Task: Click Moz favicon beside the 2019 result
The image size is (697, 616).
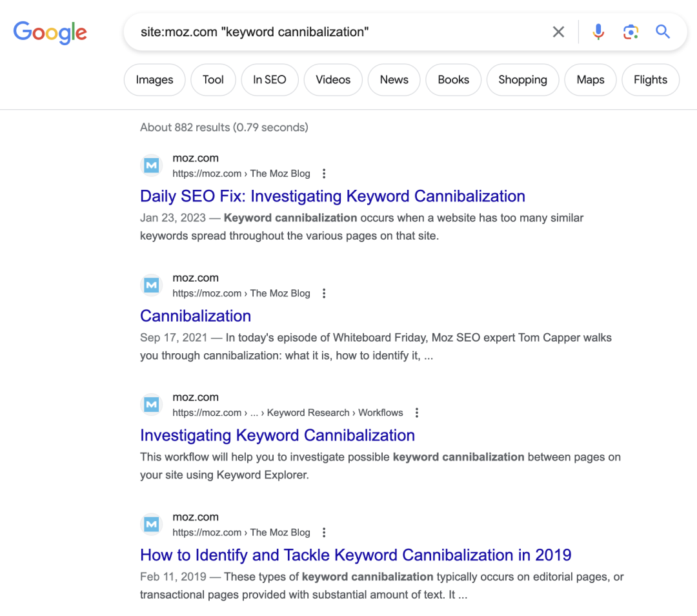Action: 152,524
